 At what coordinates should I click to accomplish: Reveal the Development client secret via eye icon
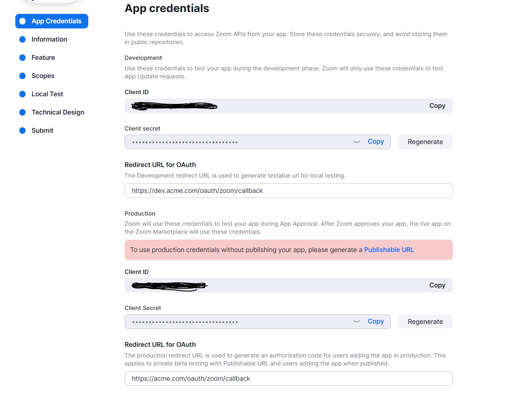(x=357, y=142)
